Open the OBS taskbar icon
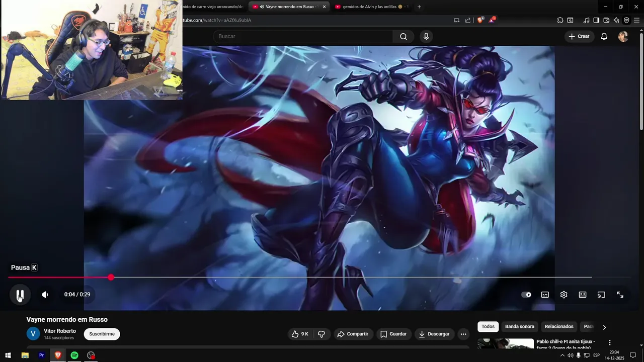 [91, 355]
